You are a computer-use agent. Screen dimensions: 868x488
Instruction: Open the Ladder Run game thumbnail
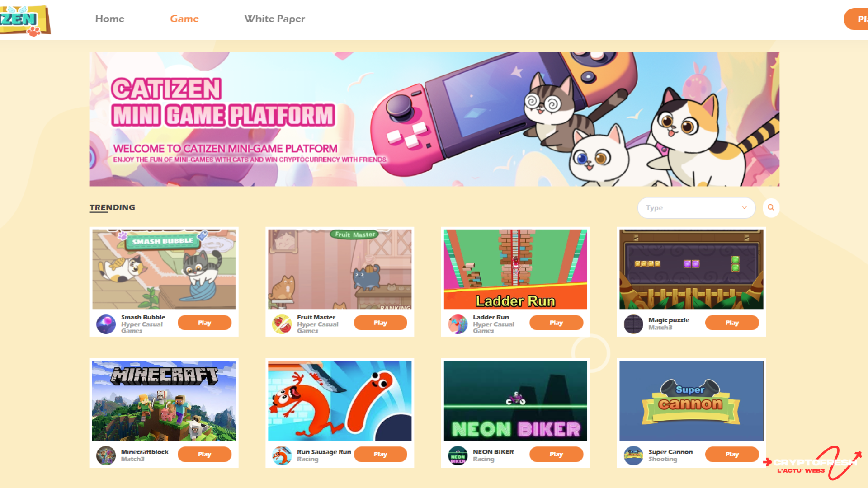point(515,269)
